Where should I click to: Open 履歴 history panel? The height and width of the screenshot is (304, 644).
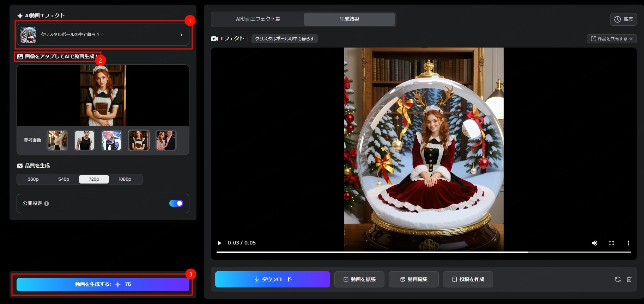click(x=623, y=19)
